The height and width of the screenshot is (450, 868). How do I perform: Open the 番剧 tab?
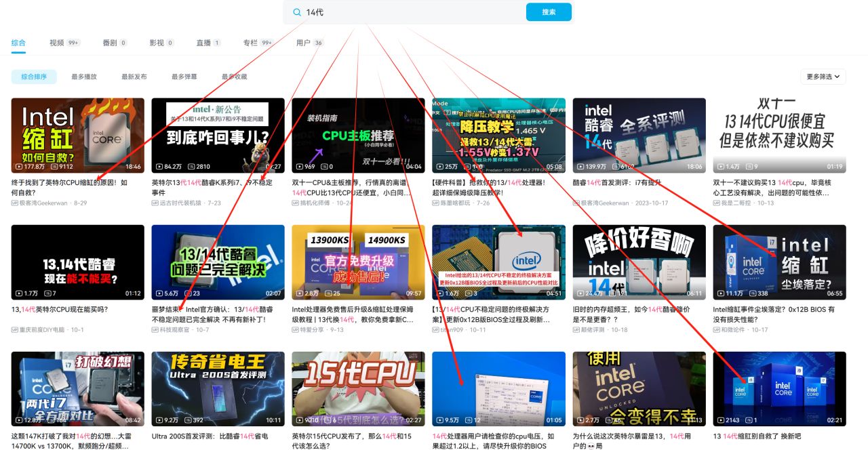coord(115,43)
